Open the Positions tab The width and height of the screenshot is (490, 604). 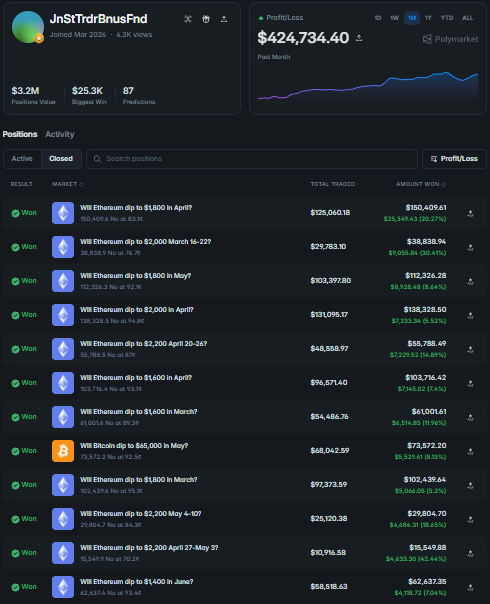point(20,134)
